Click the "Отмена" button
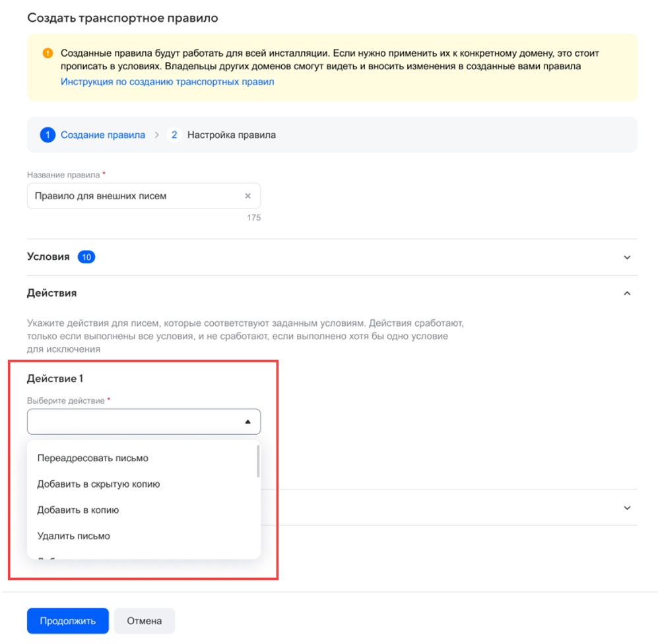Screen dimensions: 658x644 click(x=145, y=621)
